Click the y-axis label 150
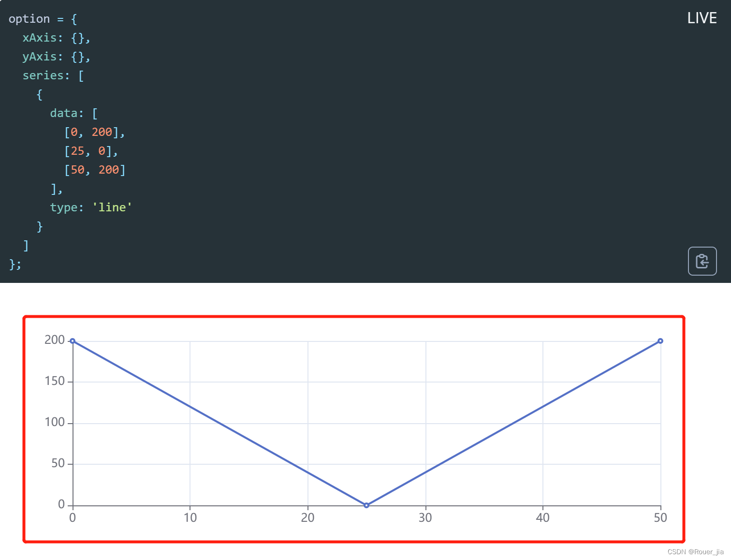This screenshot has height=560, width=731. tap(55, 381)
